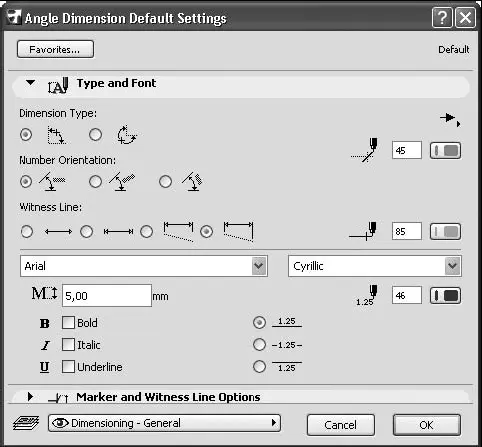Enable the Bold checkbox
The image size is (482, 447).
click(x=68, y=323)
